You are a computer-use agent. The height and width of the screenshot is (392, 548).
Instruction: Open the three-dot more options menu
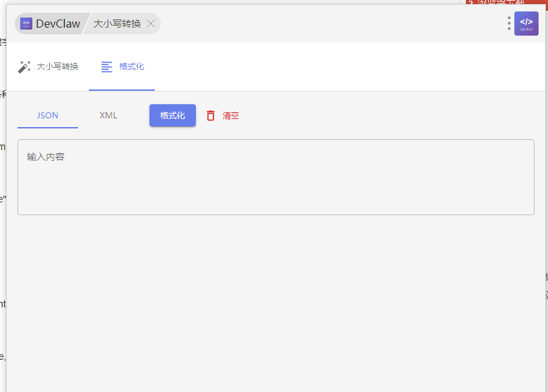[x=509, y=24]
